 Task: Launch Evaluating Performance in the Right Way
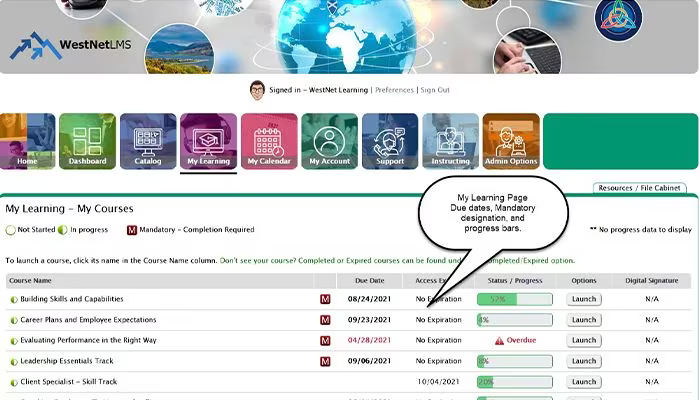click(x=584, y=340)
